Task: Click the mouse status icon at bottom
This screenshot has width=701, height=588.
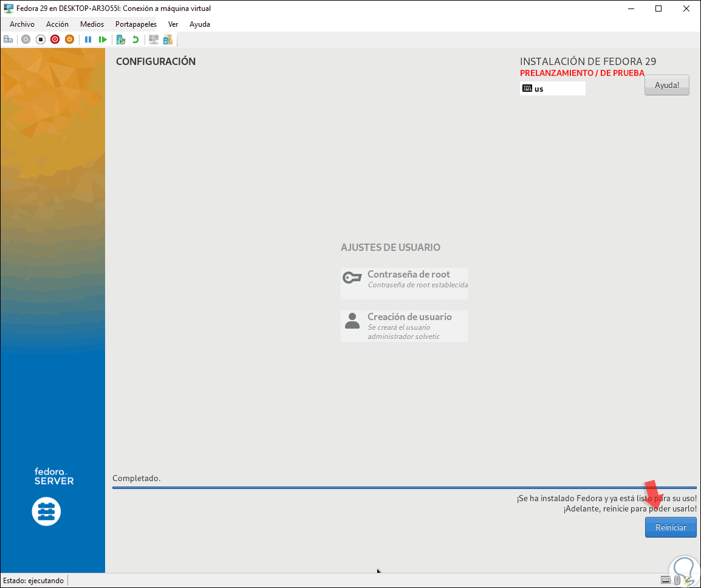Action: click(x=677, y=580)
